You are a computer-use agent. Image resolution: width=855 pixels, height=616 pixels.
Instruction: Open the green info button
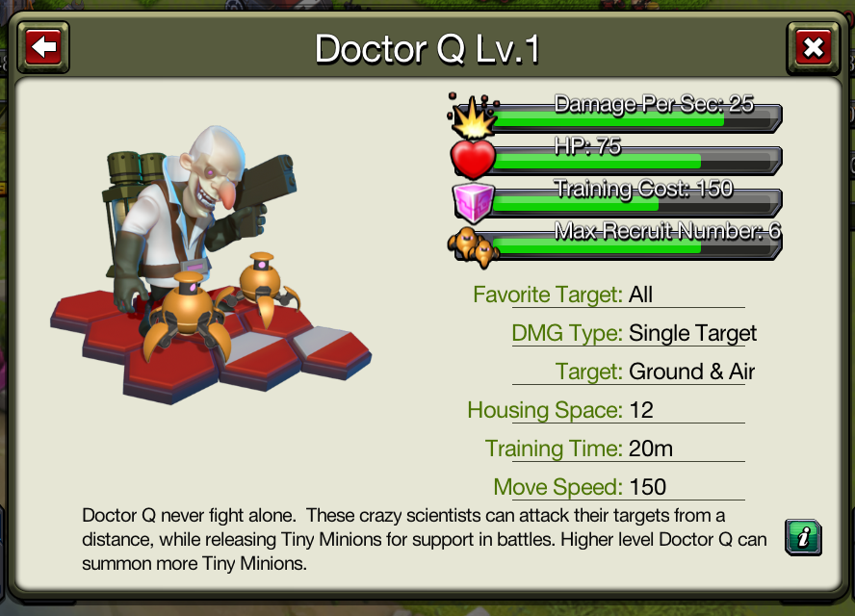803,537
